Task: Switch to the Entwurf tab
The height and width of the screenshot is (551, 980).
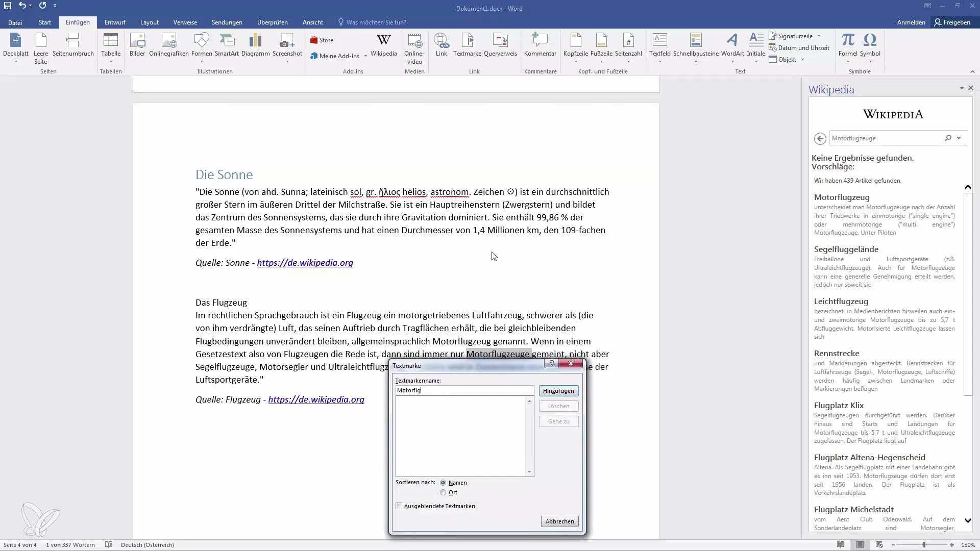Action: coord(115,22)
